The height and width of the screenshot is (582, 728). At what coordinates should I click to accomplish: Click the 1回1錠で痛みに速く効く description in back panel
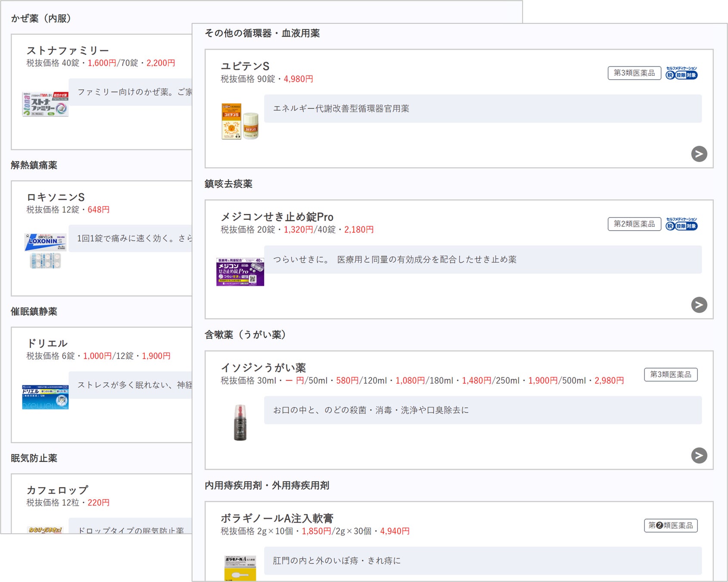135,238
